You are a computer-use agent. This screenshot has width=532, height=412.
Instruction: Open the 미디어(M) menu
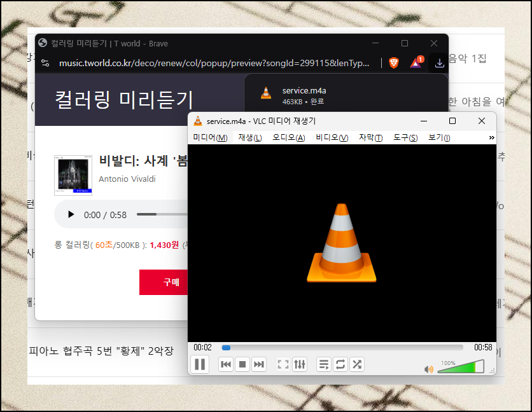[x=210, y=138]
